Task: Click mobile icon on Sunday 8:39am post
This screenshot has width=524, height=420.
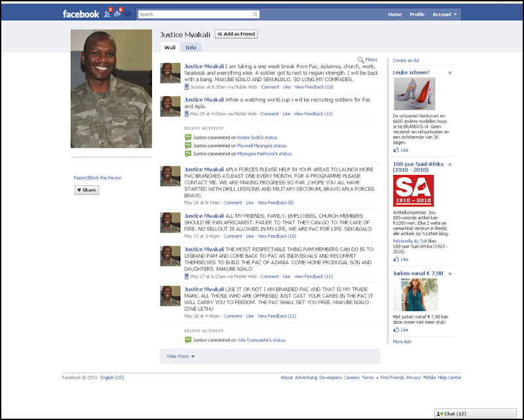Action: point(187,86)
